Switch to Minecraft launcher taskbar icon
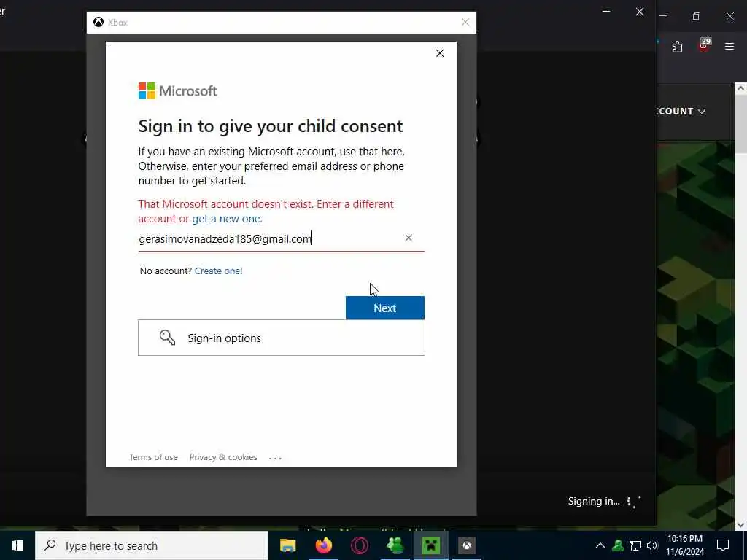The image size is (747, 560). click(x=430, y=545)
